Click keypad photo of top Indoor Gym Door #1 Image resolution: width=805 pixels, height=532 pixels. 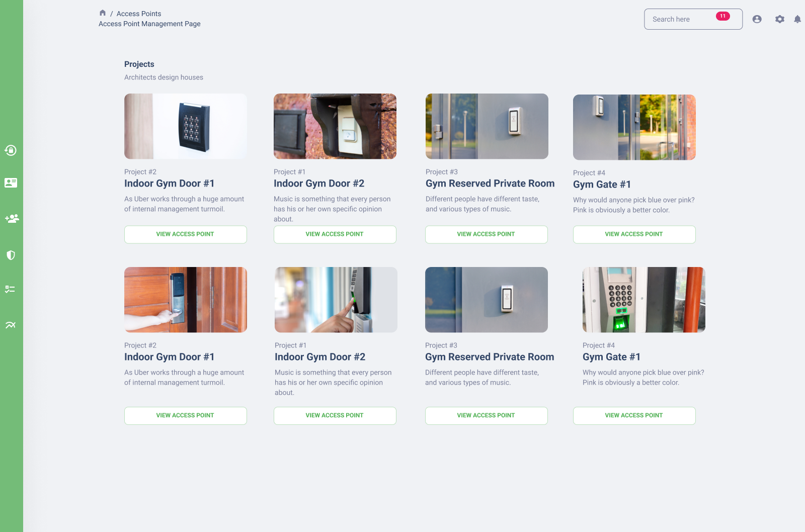tap(186, 126)
